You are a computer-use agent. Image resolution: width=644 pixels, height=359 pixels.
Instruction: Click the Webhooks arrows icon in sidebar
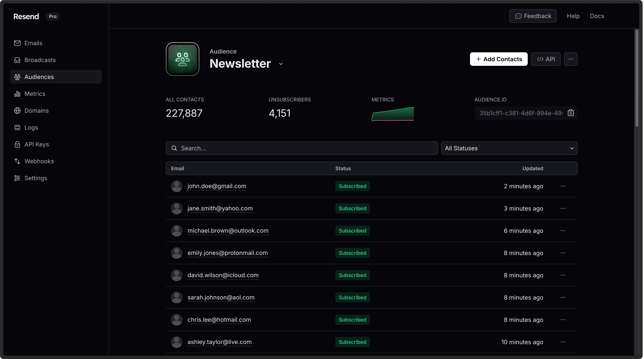(17, 161)
